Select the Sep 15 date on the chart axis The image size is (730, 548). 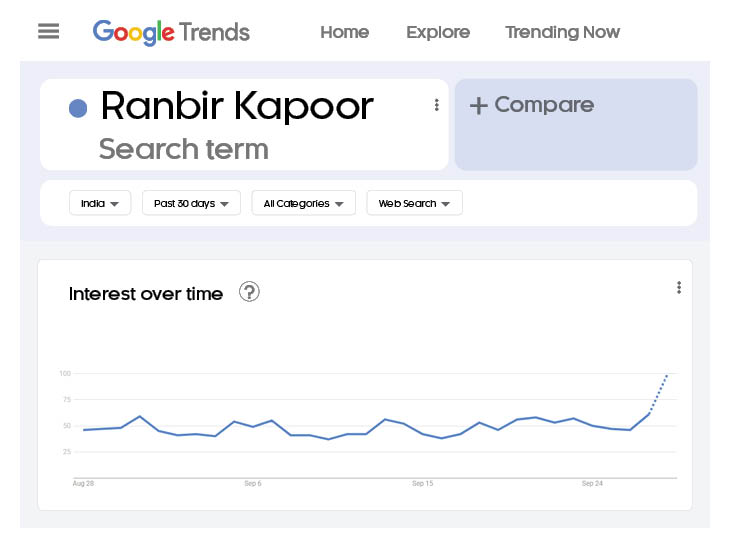(x=422, y=484)
